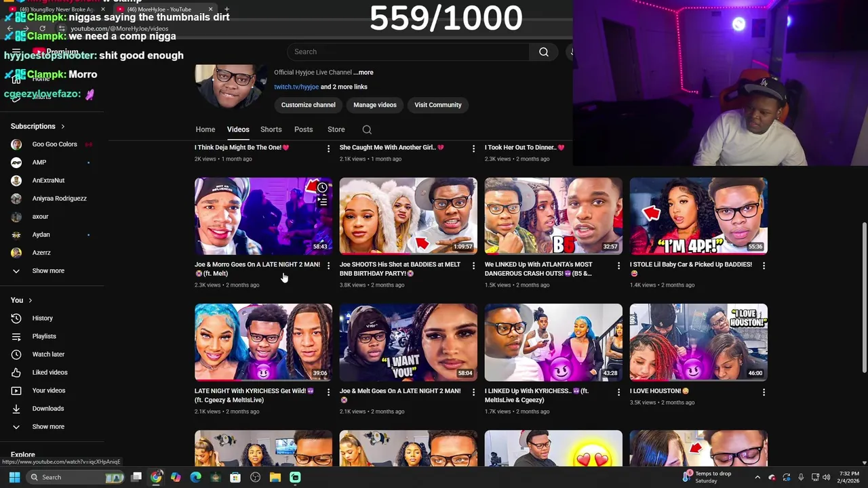The height and width of the screenshot is (488, 868).
Task: Open options for 'Joe & Morro Goes On A LATE NIGHT'
Action: pyautogui.click(x=328, y=266)
